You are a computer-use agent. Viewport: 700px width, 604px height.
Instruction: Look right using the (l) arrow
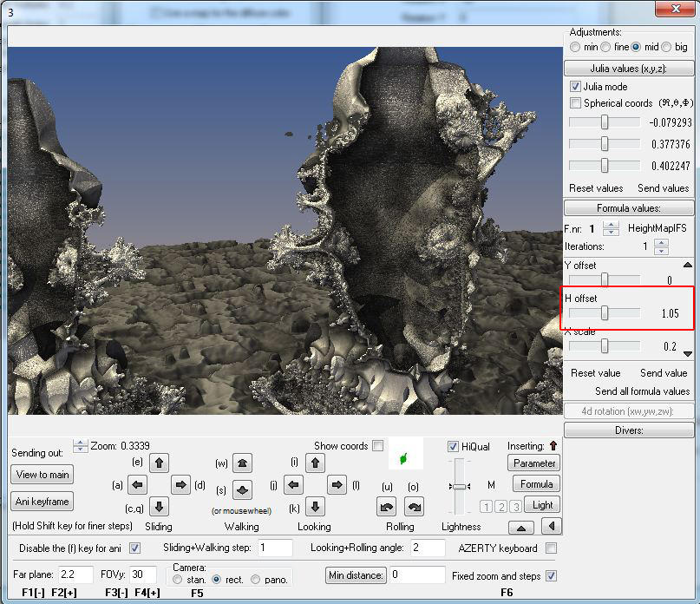pos(337,485)
